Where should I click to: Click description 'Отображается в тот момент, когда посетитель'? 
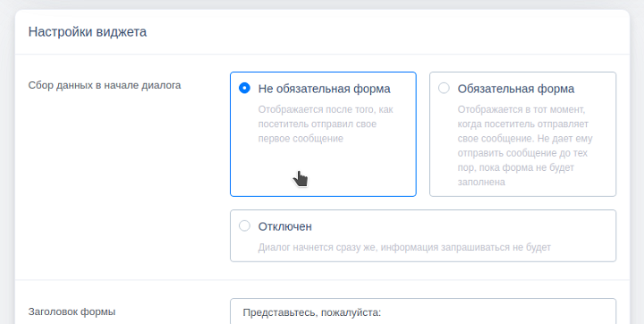click(525, 146)
